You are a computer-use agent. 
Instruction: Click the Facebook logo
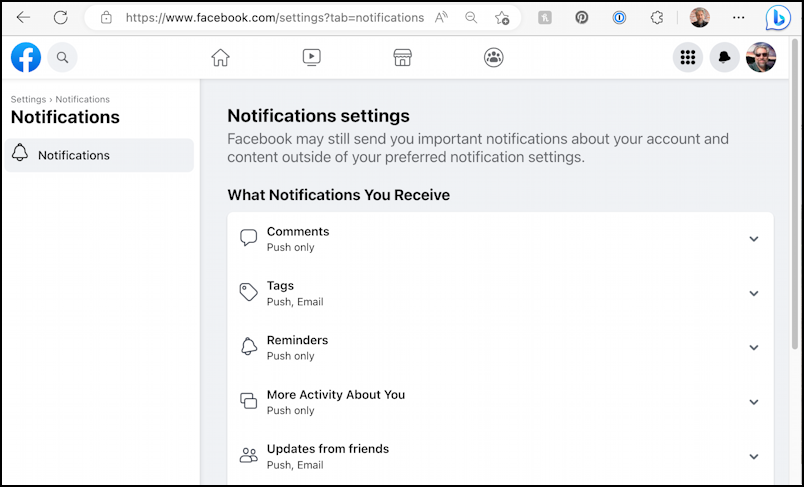[26, 57]
